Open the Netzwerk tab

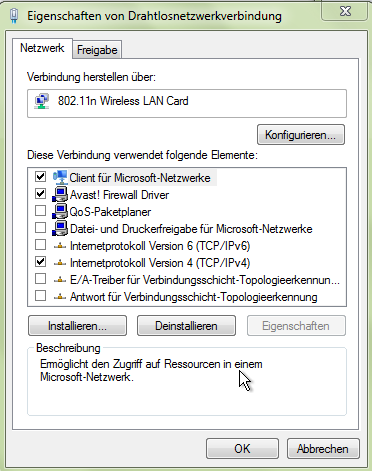(x=42, y=48)
